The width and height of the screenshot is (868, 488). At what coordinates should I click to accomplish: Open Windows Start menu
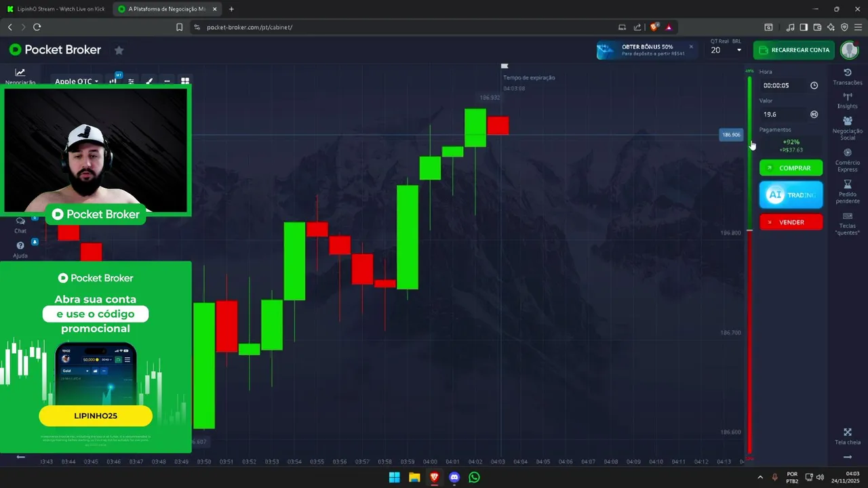[x=394, y=477]
